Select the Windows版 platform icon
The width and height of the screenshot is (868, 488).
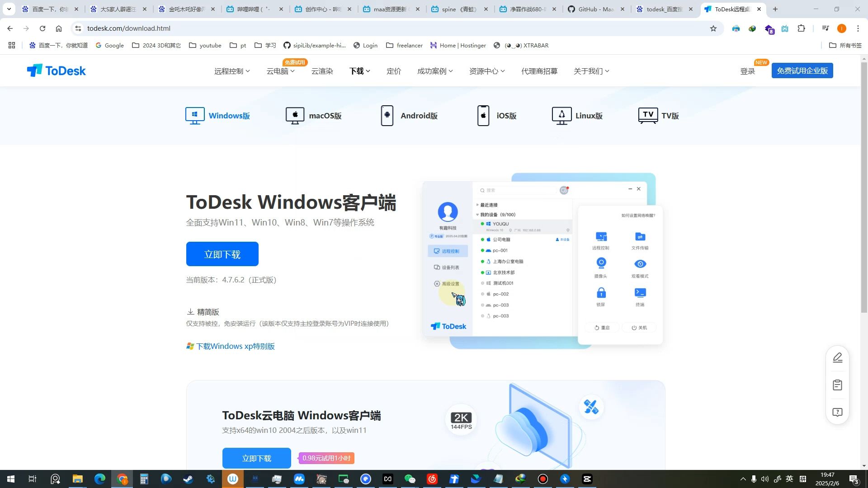click(195, 116)
